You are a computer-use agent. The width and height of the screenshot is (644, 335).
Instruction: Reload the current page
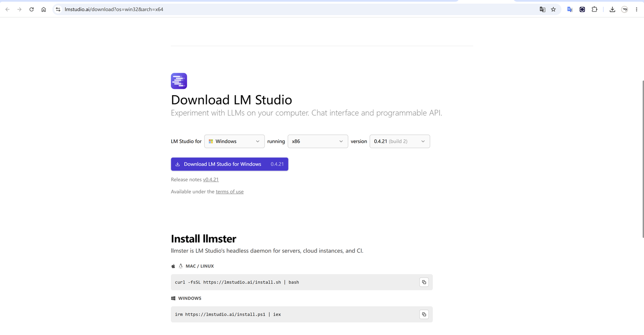click(x=31, y=9)
